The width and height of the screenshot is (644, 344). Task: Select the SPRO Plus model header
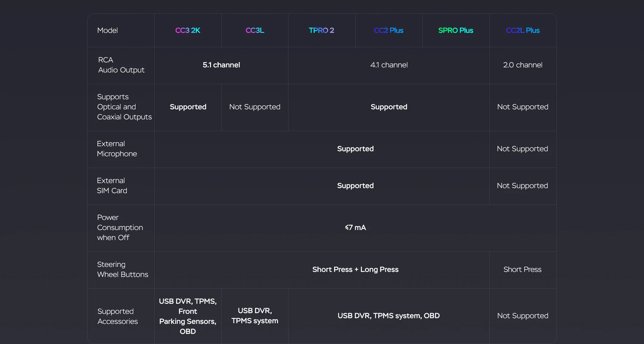click(x=455, y=30)
